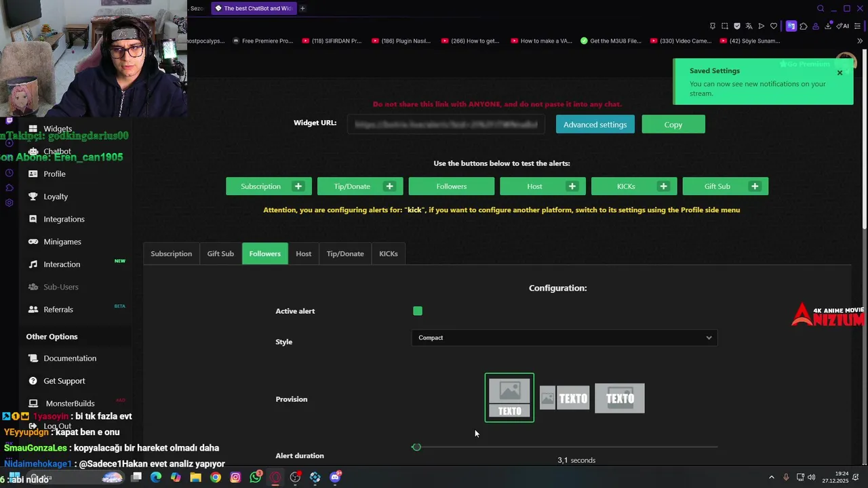Click the blurred Widget URL field

(446, 125)
